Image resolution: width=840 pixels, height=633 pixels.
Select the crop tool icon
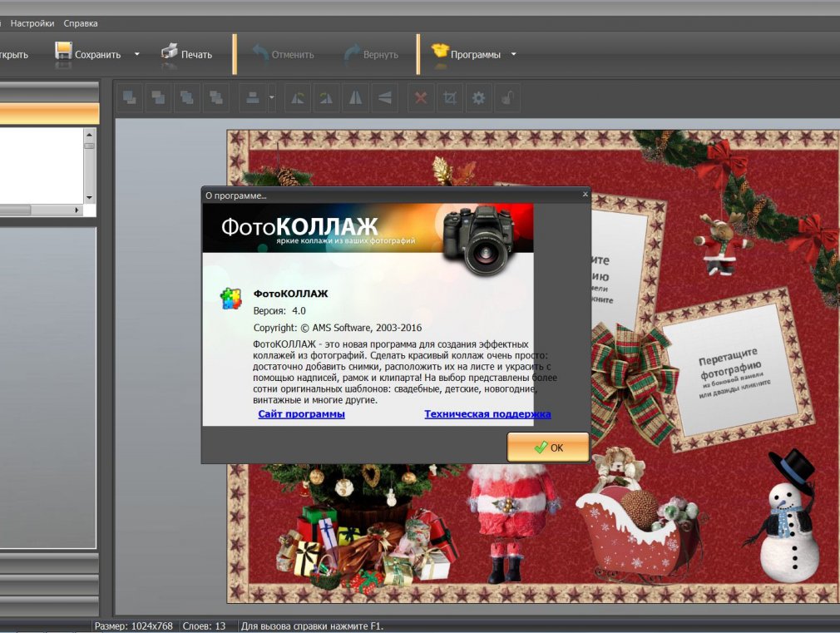[x=450, y=98]
